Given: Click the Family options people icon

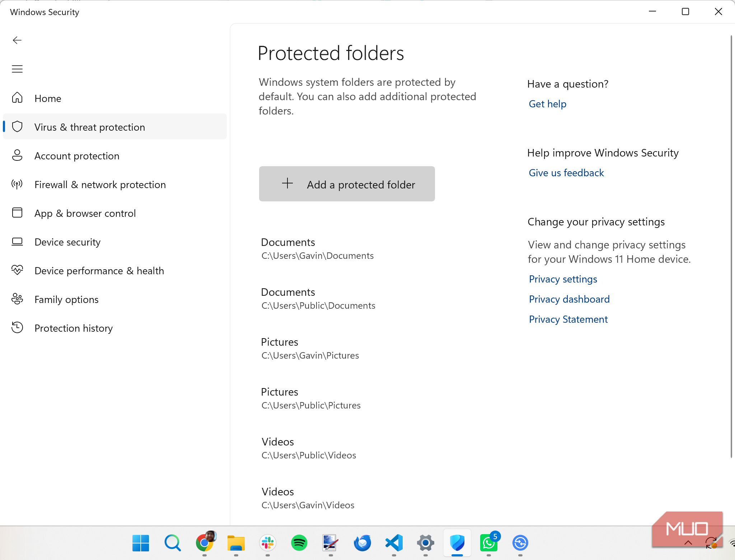Looking at the screenshot, I should click(x=17, y=299).
